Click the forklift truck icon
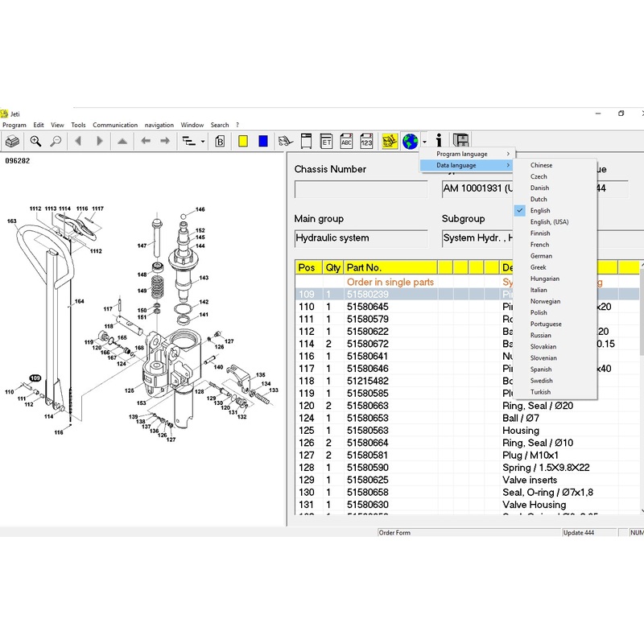Viewport: 644px width, 644px height. [286, 142]
